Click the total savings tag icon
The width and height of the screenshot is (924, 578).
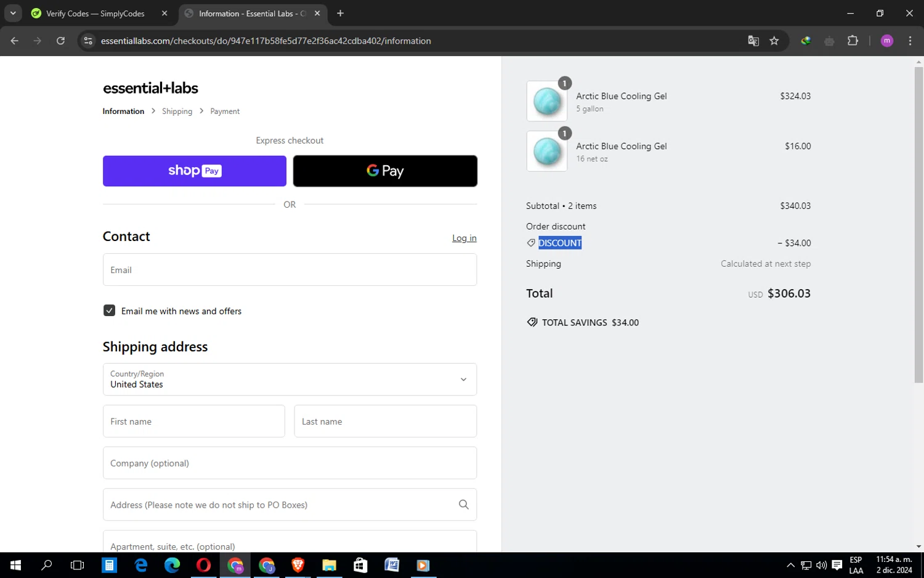[x=532, y=322]
